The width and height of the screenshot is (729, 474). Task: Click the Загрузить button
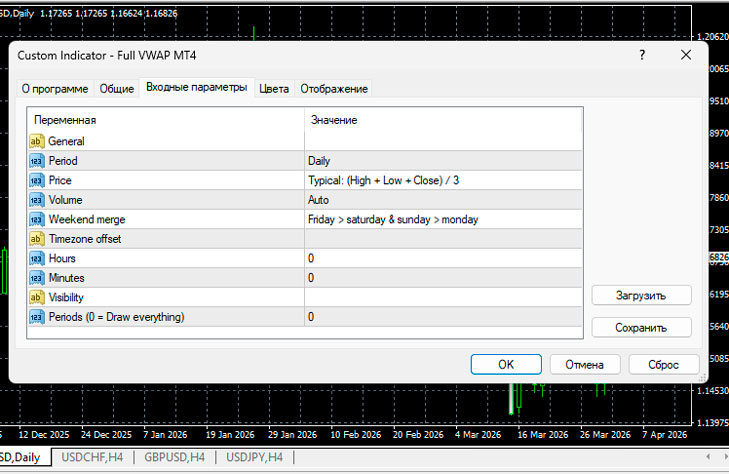point(641,295)
